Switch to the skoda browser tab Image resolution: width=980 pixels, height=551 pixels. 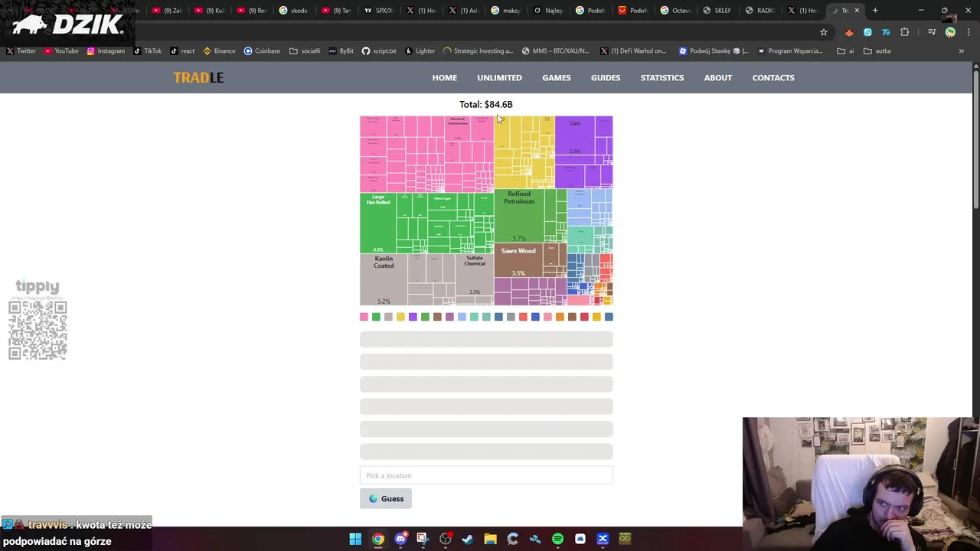[294, 10]
